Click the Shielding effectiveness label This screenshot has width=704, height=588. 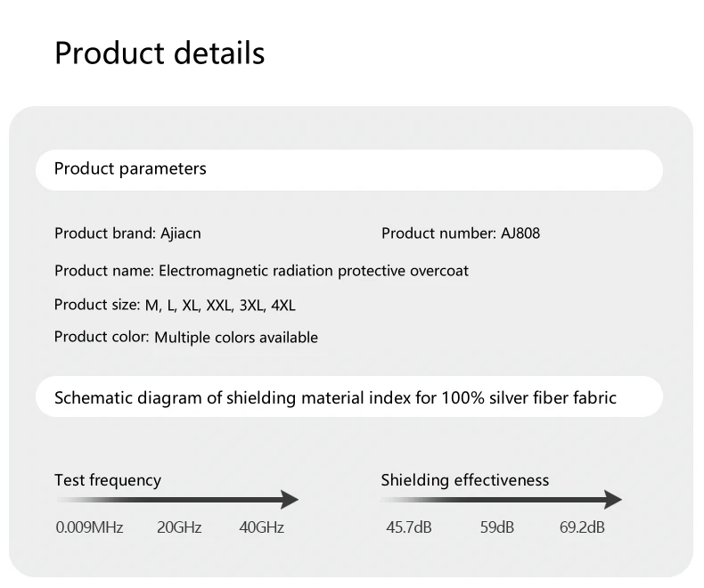point(465,480)
